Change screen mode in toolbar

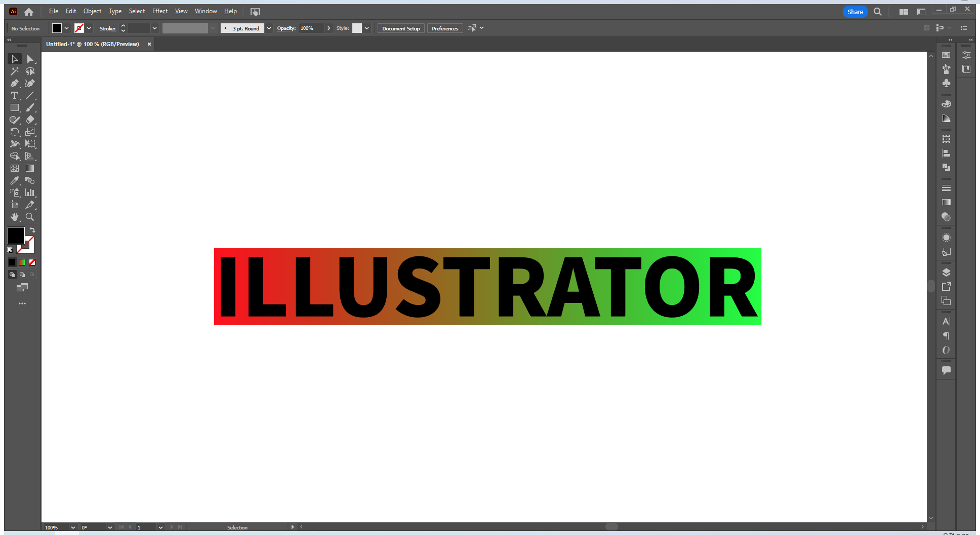coord(22,288)
